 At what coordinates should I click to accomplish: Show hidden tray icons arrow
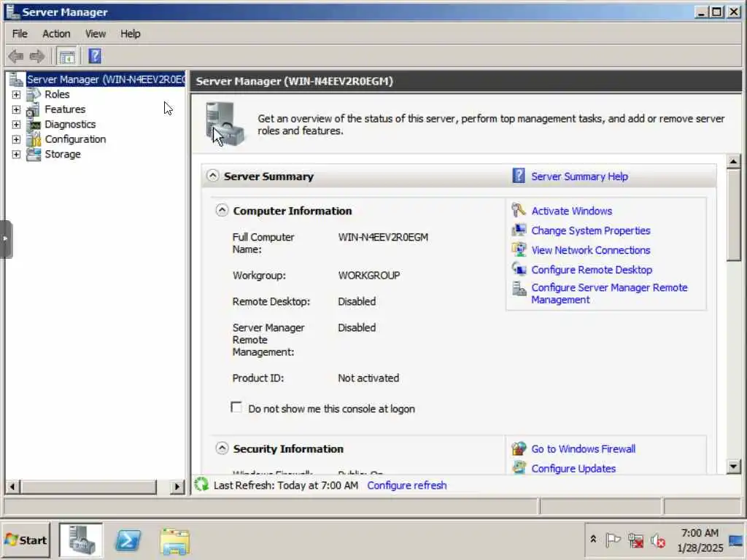[593, 539]
